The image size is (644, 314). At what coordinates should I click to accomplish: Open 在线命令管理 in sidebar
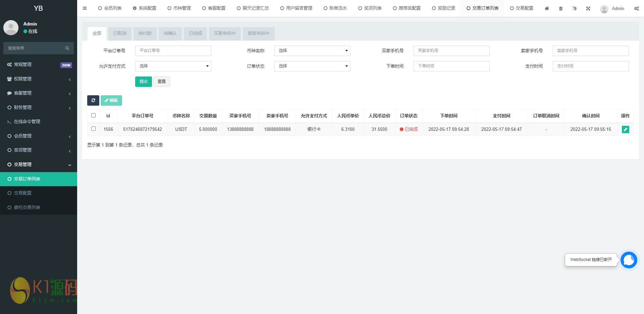click(39, 121)
